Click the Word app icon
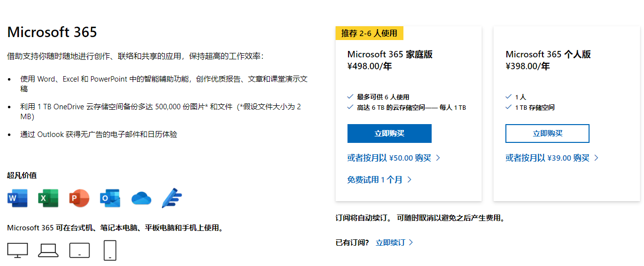The height and width of the screenshot is (266, 644). point(17,198)
